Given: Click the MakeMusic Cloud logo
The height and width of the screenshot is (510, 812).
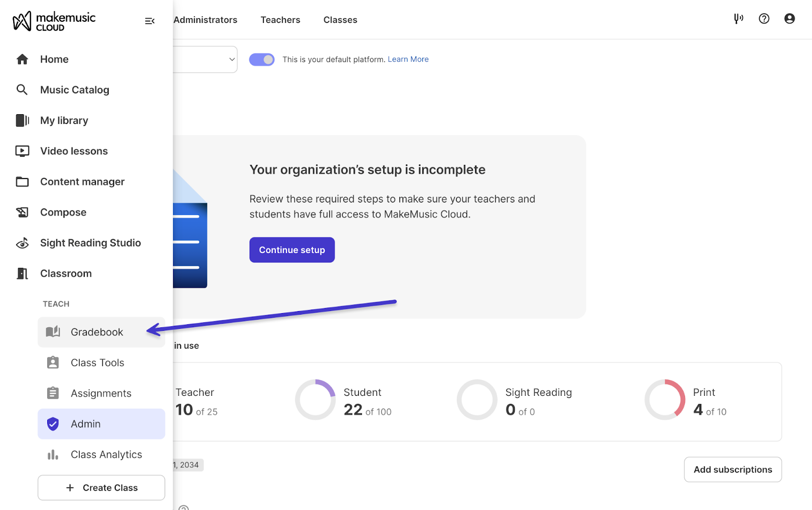Looking at the screenshot, I should (54, 21).
